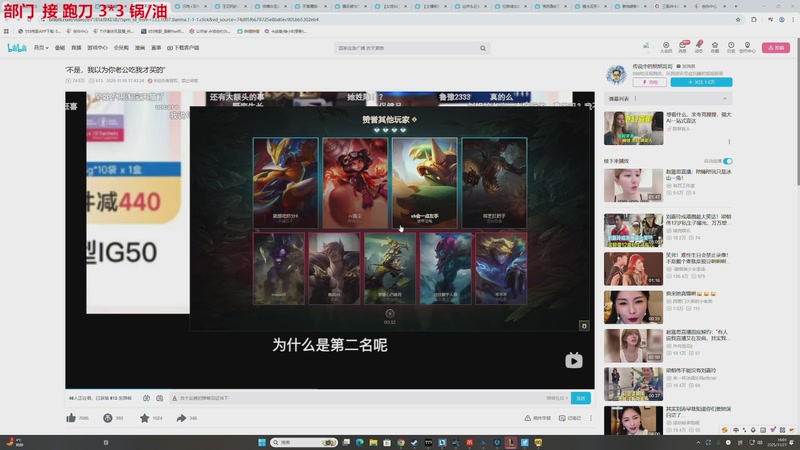Screen dimensions: 800x450
Task: Click the weather widget on taskbar
Action: 14,442
